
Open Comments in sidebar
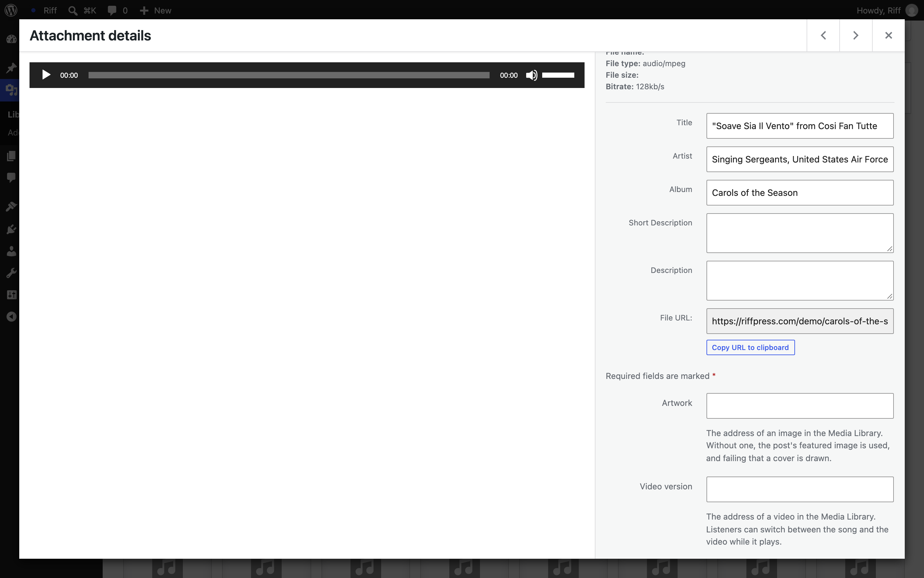point(11,178)
